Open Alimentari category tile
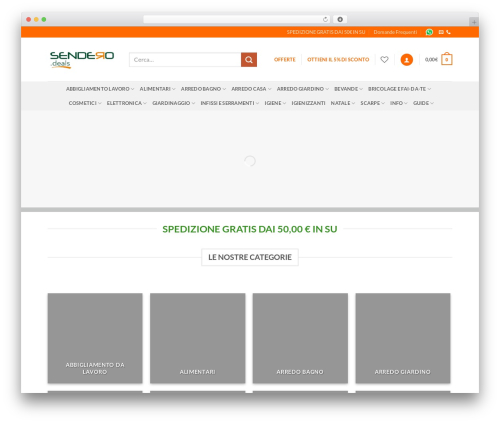This screenshot has height=423, width=500. pos(198,338)
